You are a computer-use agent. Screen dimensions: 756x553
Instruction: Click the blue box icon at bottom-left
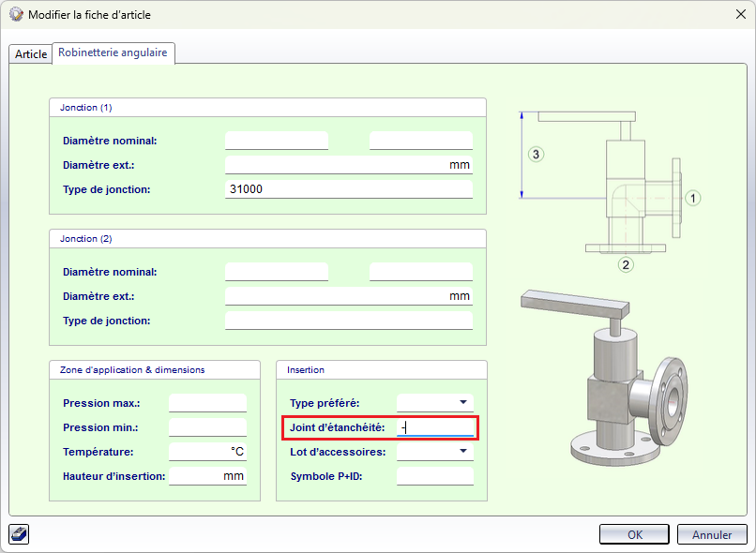19,534
